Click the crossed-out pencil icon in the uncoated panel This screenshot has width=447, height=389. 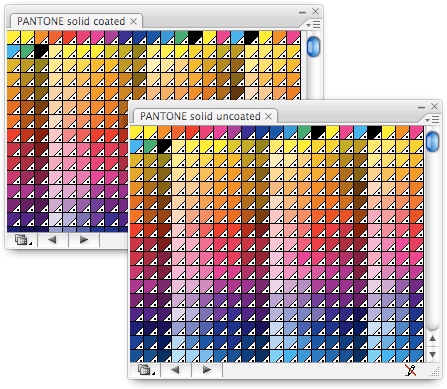pos(411,370)
